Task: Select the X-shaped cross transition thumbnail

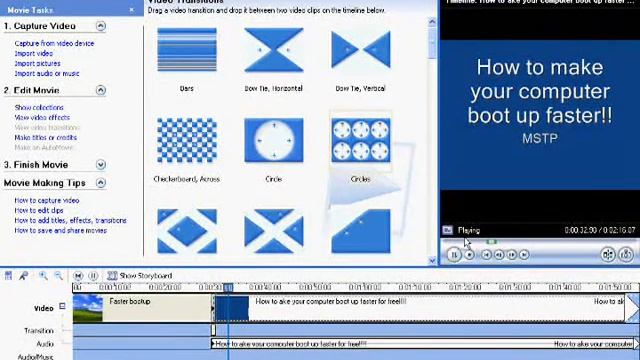Action: [273, 231]
